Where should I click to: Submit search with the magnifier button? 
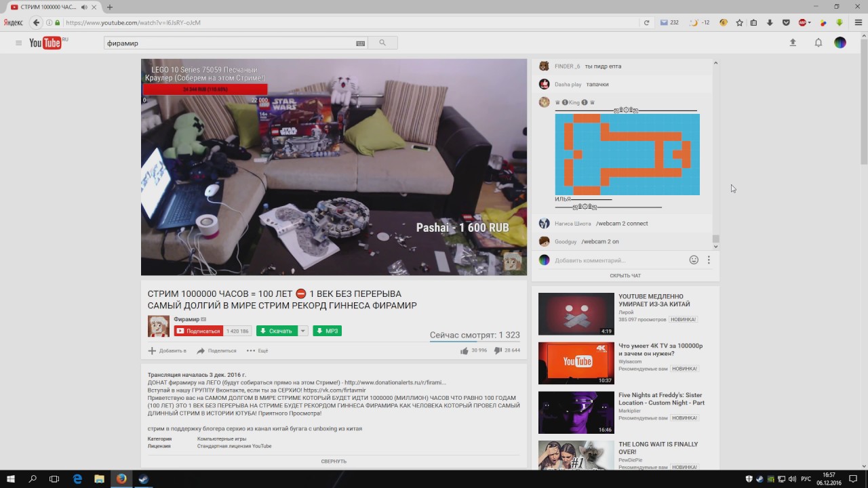(382, 43)
